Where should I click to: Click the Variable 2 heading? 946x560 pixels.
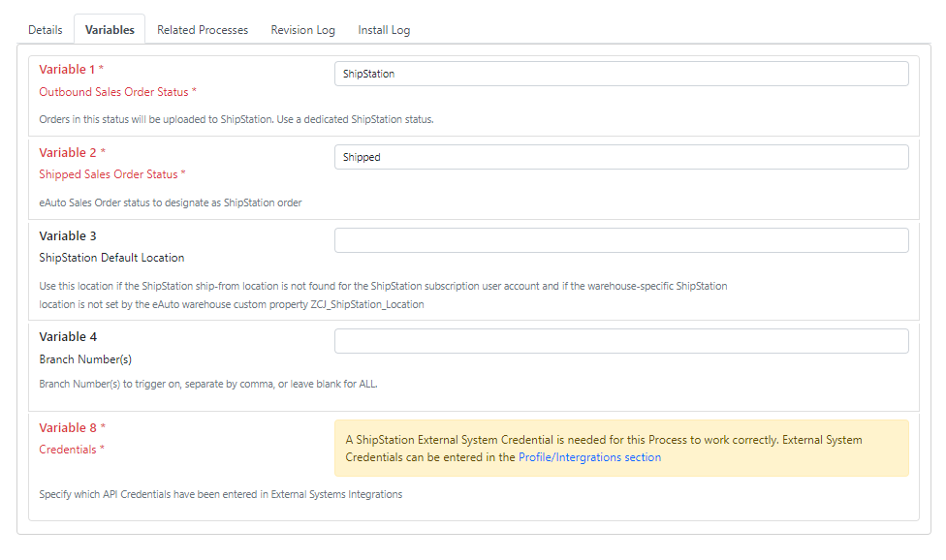pyautogui.click(x=73, y=152)
